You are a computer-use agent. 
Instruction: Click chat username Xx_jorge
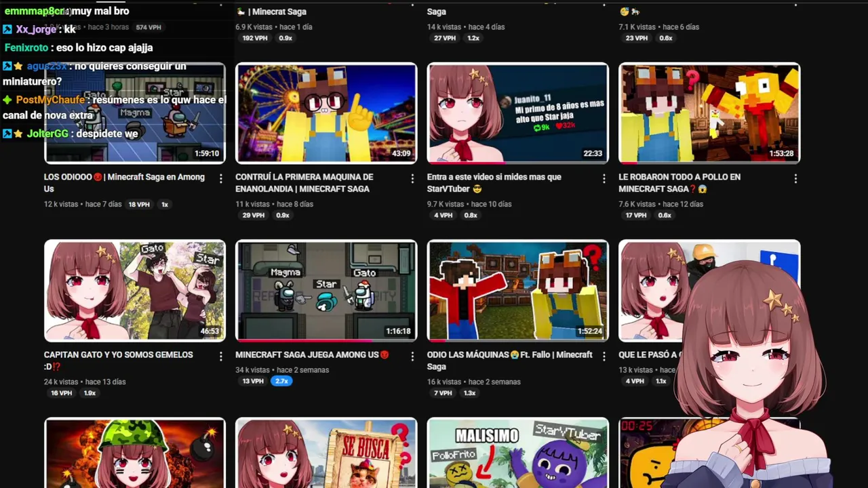(36, 30)
